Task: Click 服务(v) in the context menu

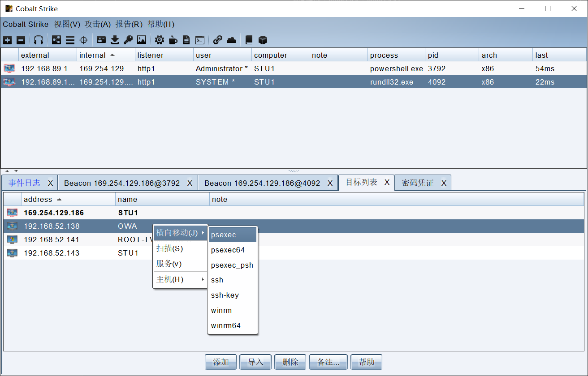Action: coord(180,264)
